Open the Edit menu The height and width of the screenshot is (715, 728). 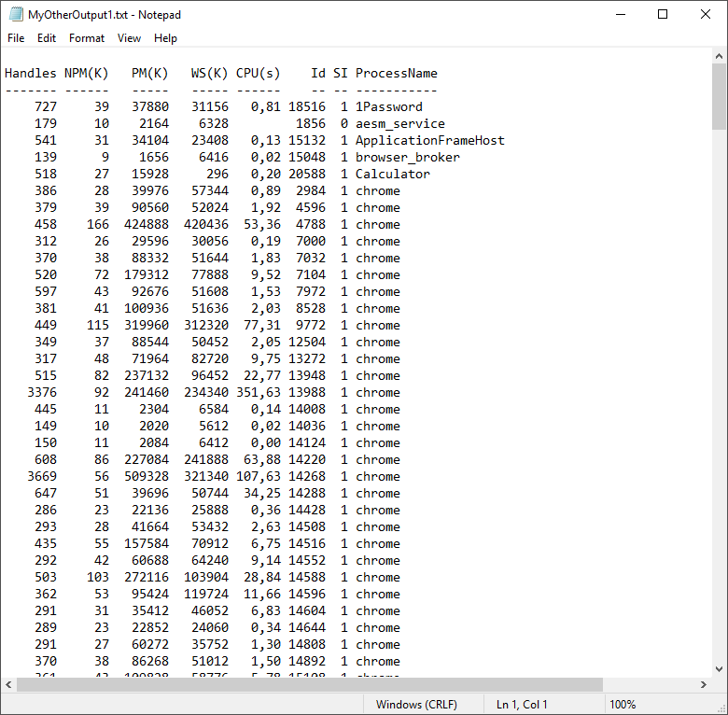tap(47, 38)
